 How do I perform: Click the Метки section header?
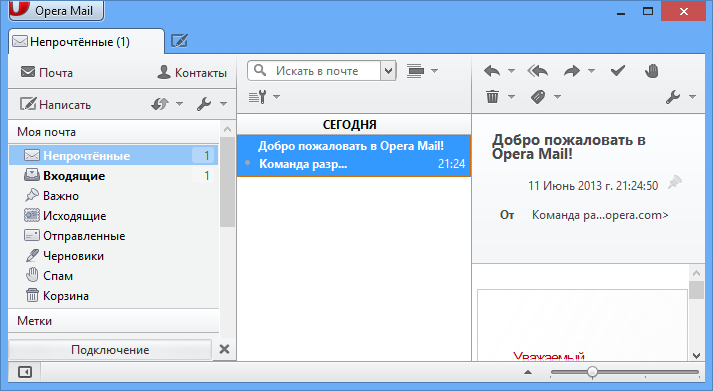pyautogui.click(x=114, y=321)
